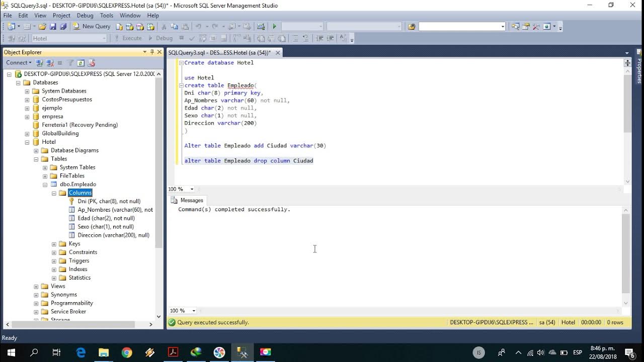Image resolution: width=644 pixels, height=362 pixels.
Task: Pin the Object Explorer panel
Action: [x=152, y=52]
